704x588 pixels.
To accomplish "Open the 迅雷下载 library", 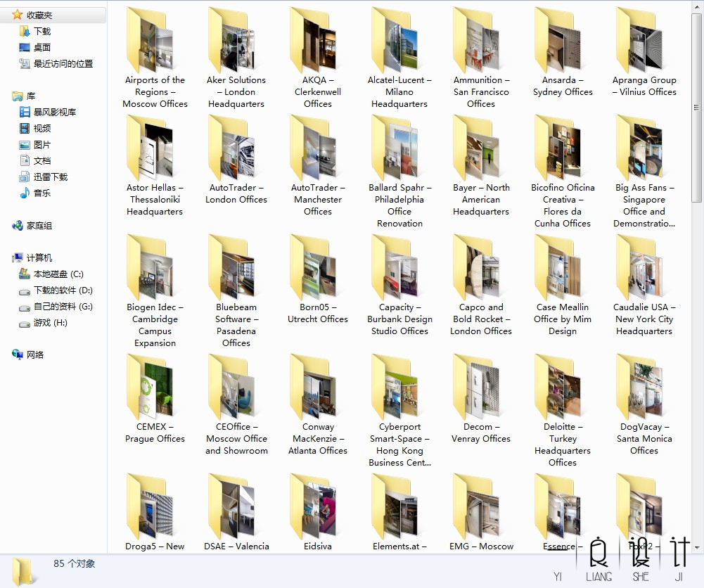I will coord(44,177).
